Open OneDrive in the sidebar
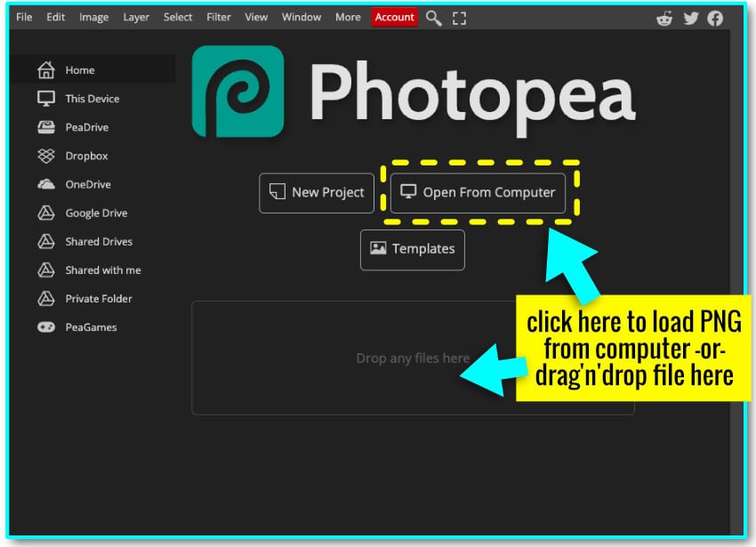Image resolution: width=756 pixels, height=547 pixels. [x=92, y=184]
